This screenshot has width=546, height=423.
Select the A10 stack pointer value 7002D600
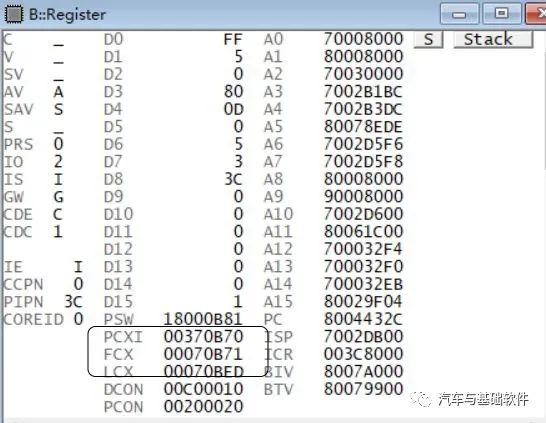point(363,214)
